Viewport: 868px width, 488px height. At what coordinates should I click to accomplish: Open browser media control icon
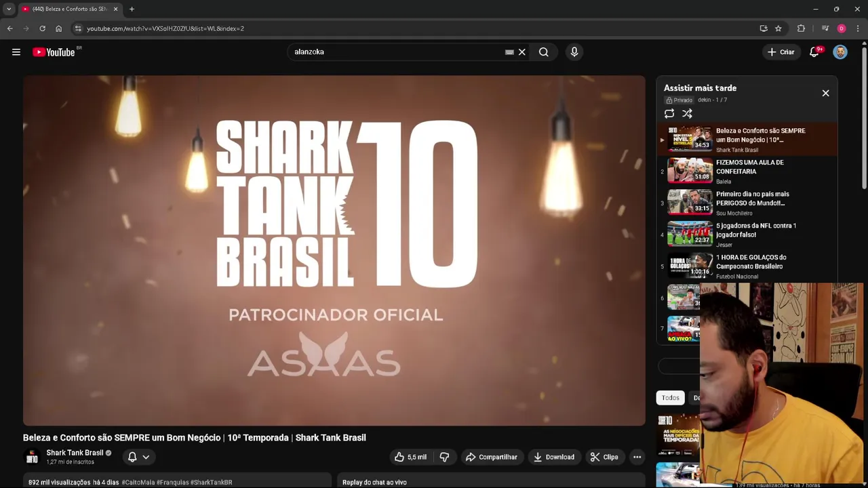pyautogui.click(x=825, y=28)
